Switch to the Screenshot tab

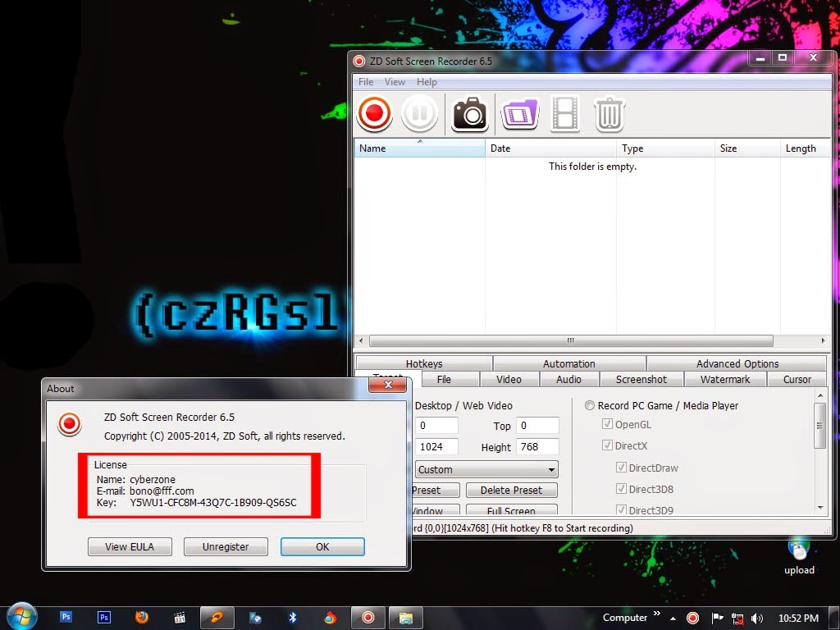point(641,379)
